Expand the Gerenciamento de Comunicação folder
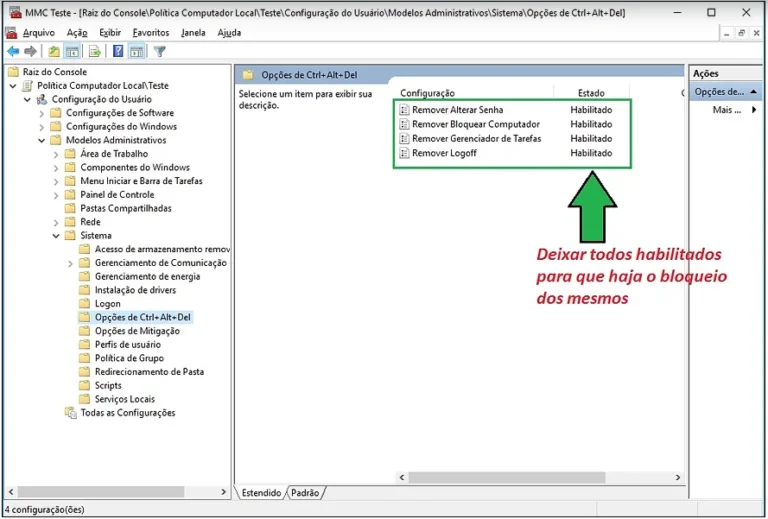The image size is (768, 519). 70,263
